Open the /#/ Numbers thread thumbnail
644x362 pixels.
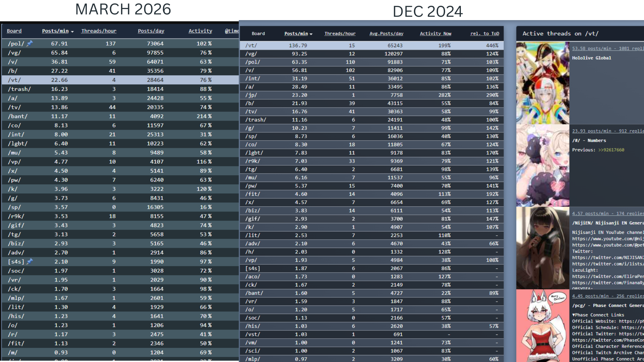click(543, 165)
